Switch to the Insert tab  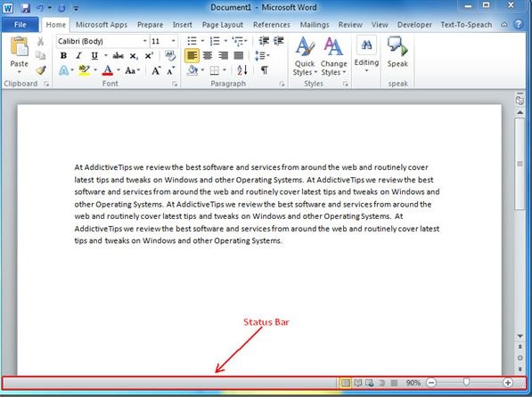(x=182, y=25)
